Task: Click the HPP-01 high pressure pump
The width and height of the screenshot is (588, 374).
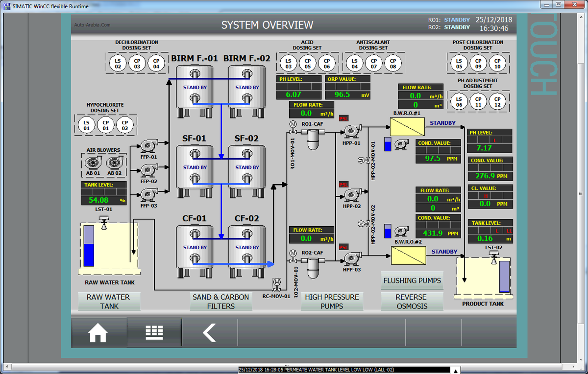Action: (351, 132)
